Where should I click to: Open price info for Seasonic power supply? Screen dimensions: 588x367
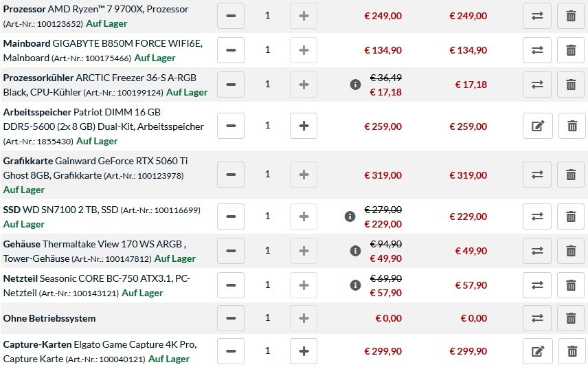point(355,285)
